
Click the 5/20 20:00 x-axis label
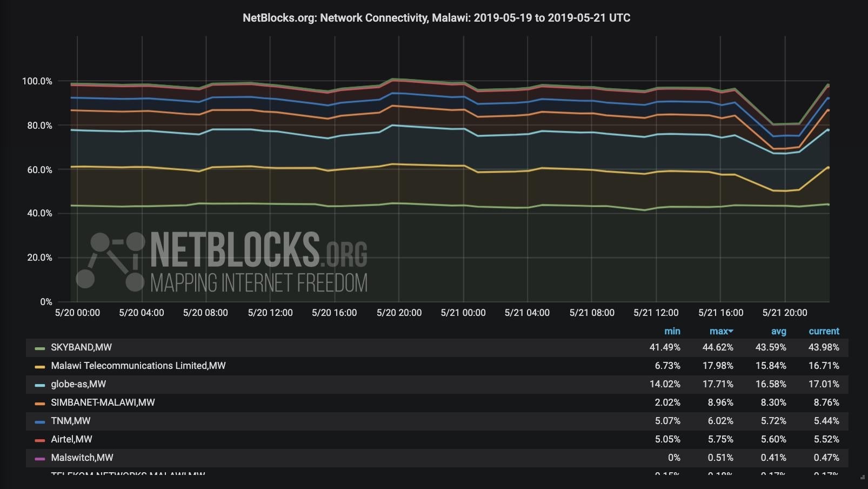399,313
